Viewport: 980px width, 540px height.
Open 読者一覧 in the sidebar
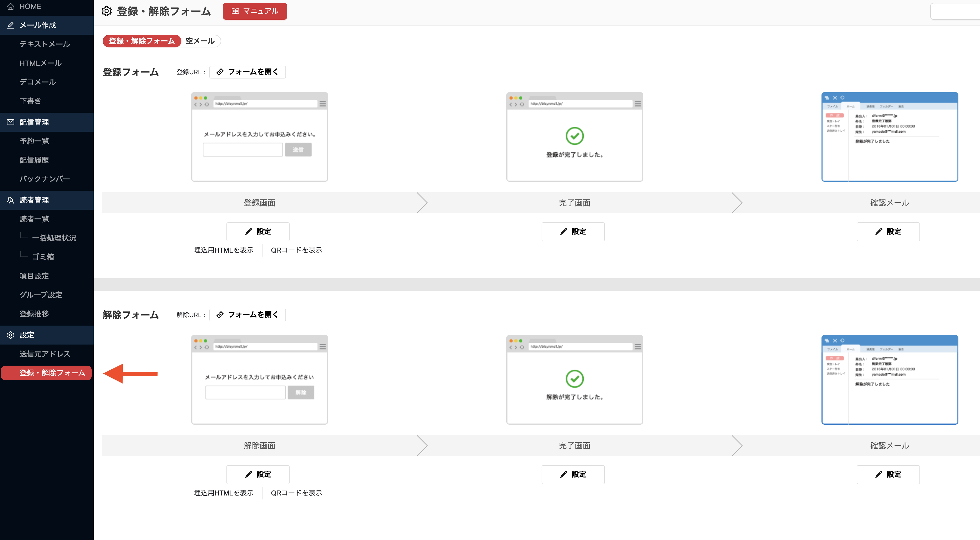(x=34, y=219)
